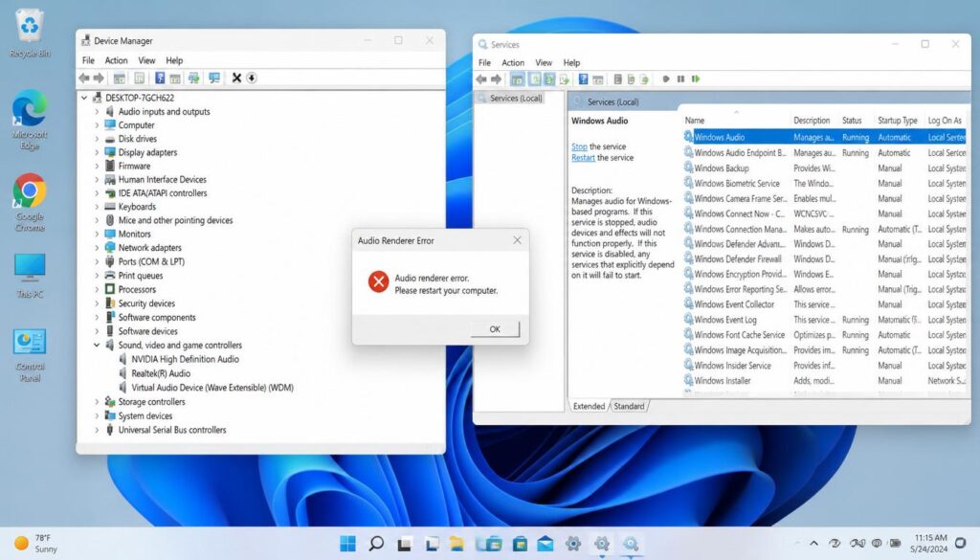The width and height of the screenshot is (980, 560).
Task: Click the green Restart Service icon in Services toolbar
Action: (696, 78)
